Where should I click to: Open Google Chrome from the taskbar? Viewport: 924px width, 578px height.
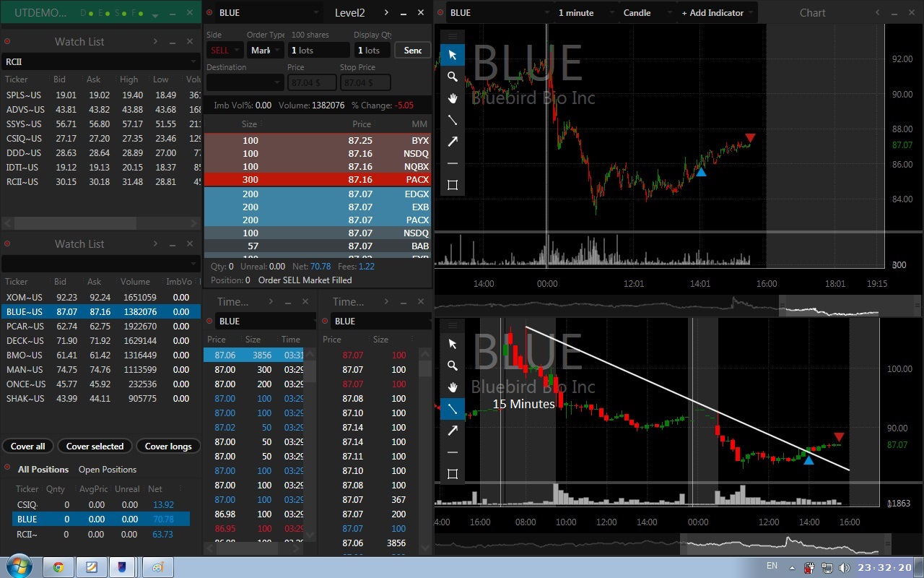(x=58, y=567)
